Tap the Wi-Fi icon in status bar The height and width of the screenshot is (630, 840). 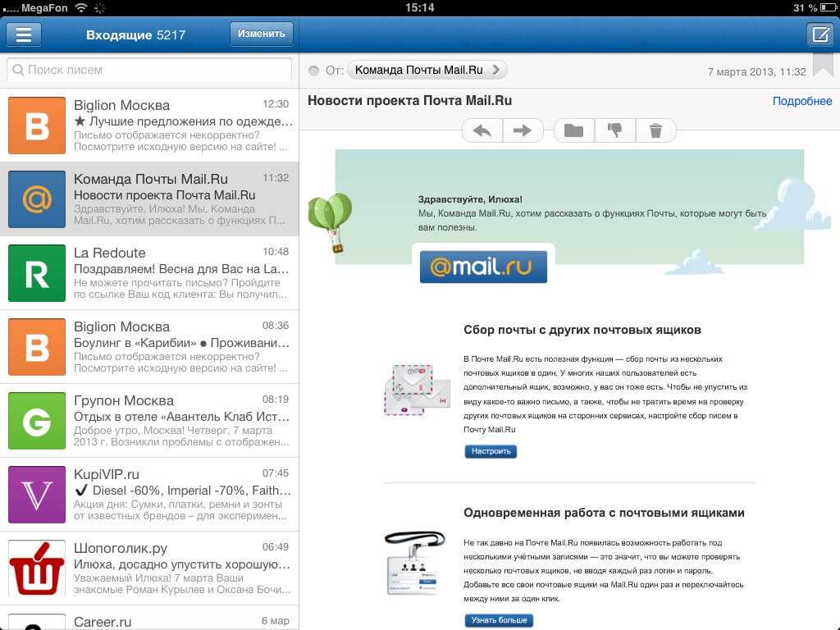(x=81, y=7)
